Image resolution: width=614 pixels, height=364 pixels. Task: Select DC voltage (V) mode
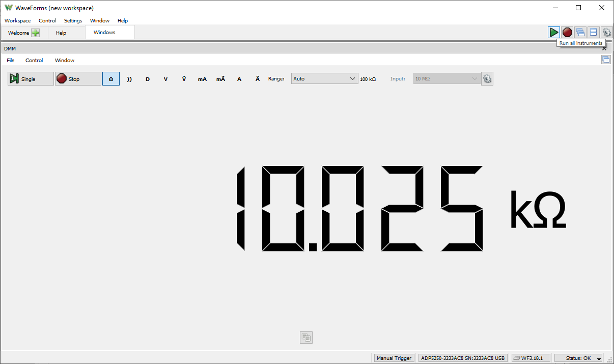coord(165,79)
